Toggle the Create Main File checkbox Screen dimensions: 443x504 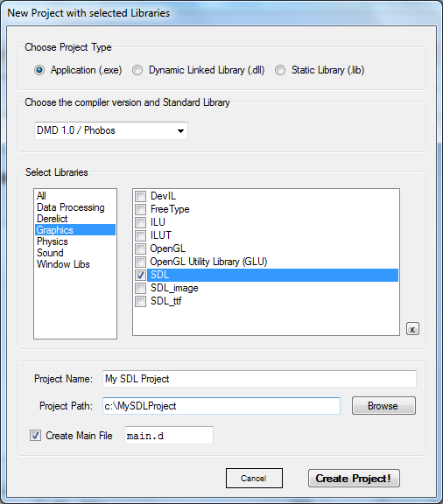tap(35, 436)
